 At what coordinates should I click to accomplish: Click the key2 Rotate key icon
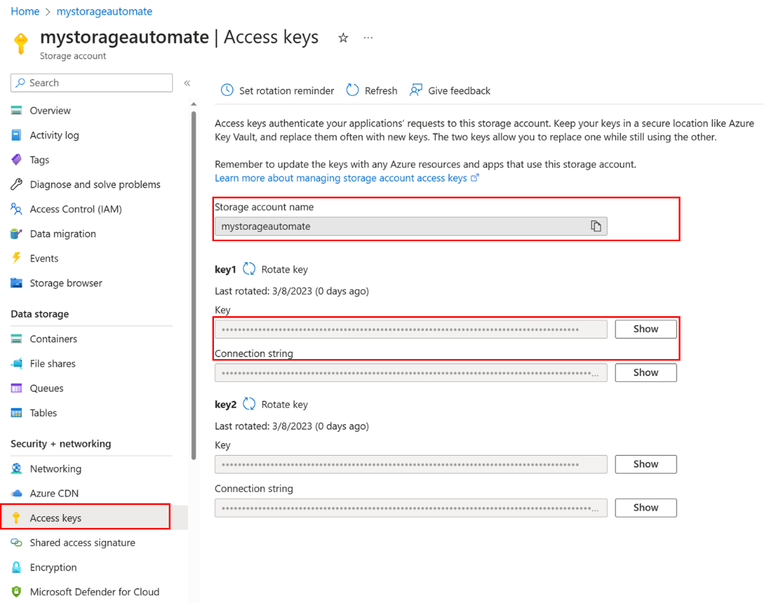(249, 404)
